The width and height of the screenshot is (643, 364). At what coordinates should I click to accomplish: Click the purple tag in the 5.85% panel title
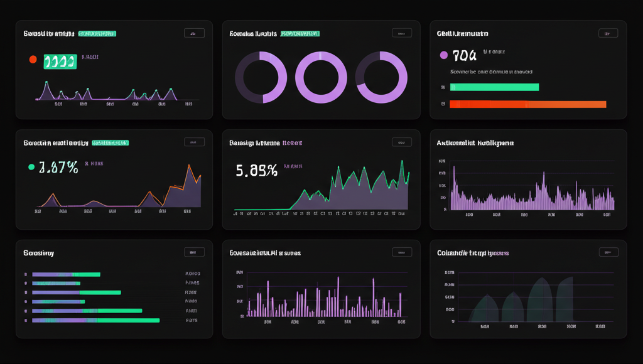click(x=293, y=143)
